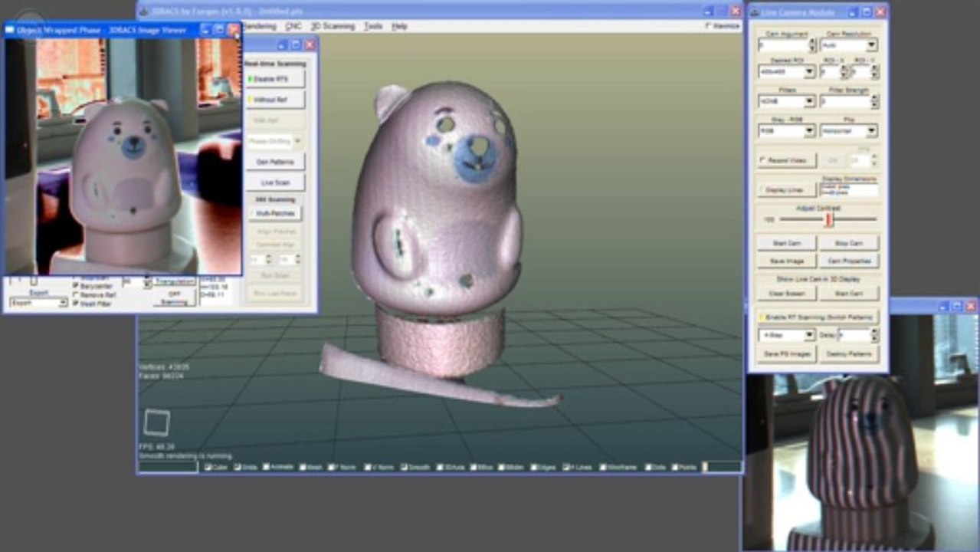The width and height of the screenshot is (980, 552).
Task: Click the Live Scan button
Action: [275, 182]
